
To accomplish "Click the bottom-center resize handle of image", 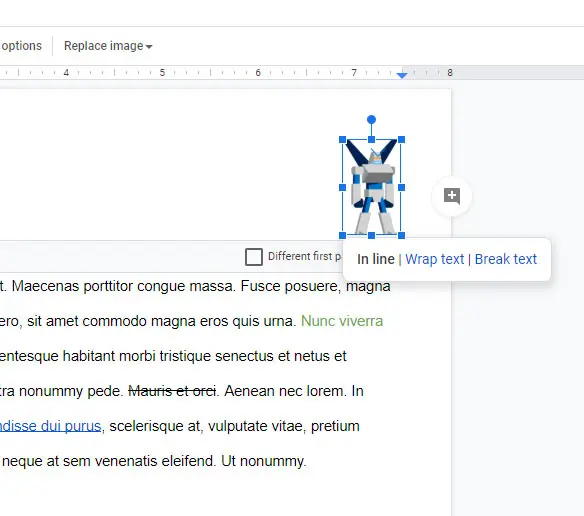I will click(x=371, y=235).
